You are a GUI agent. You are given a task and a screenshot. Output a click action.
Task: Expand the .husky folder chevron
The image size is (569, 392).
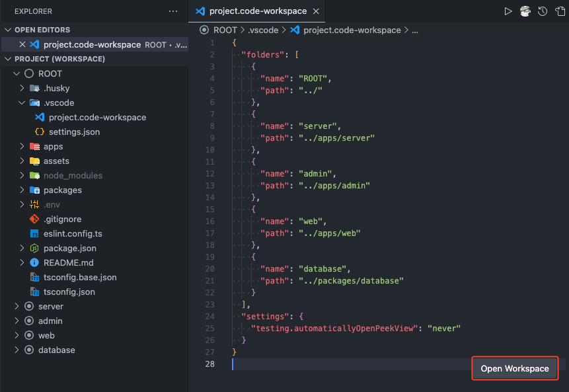tap(22, 88)
